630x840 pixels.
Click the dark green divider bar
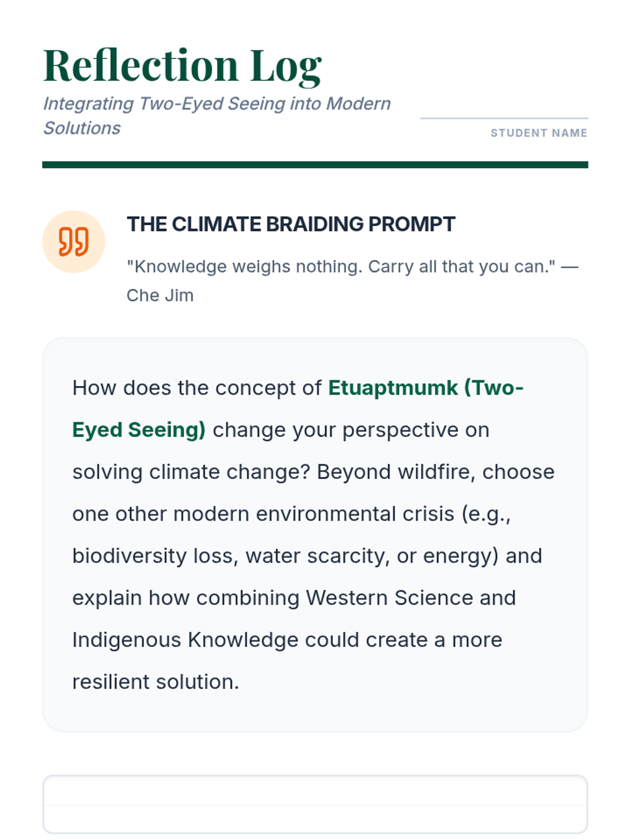click(x=315, y=165)
